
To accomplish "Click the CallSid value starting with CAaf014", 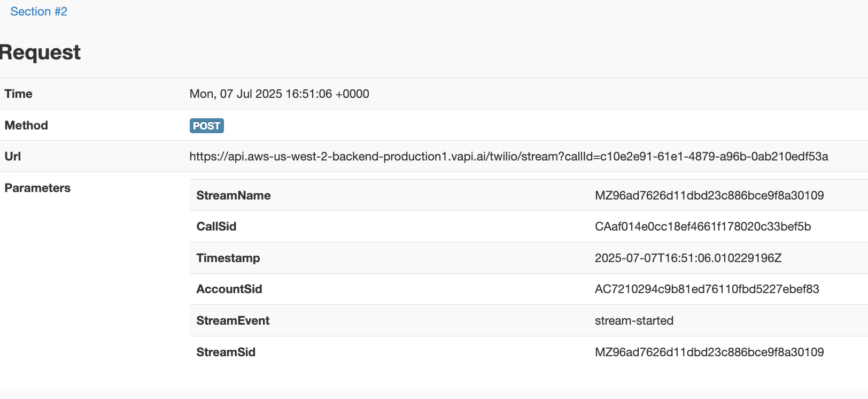I will point(702,227).
